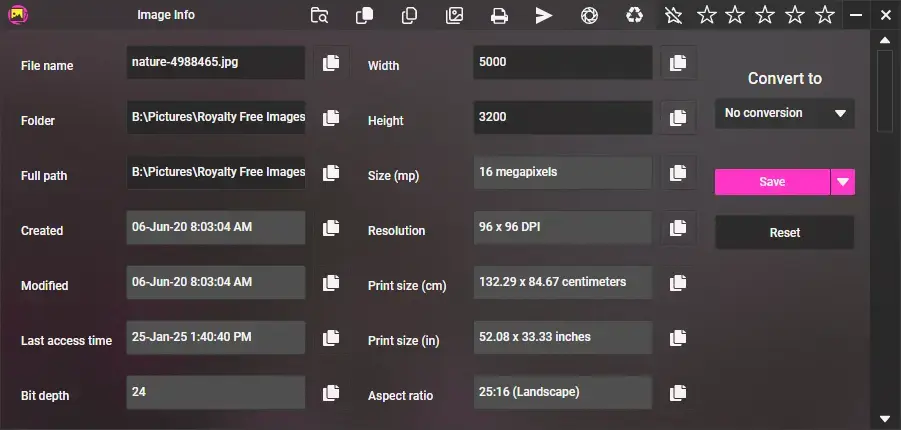Click the scrollbar down arrow
Screen dimensions: 901x430
tap(884, 418)
